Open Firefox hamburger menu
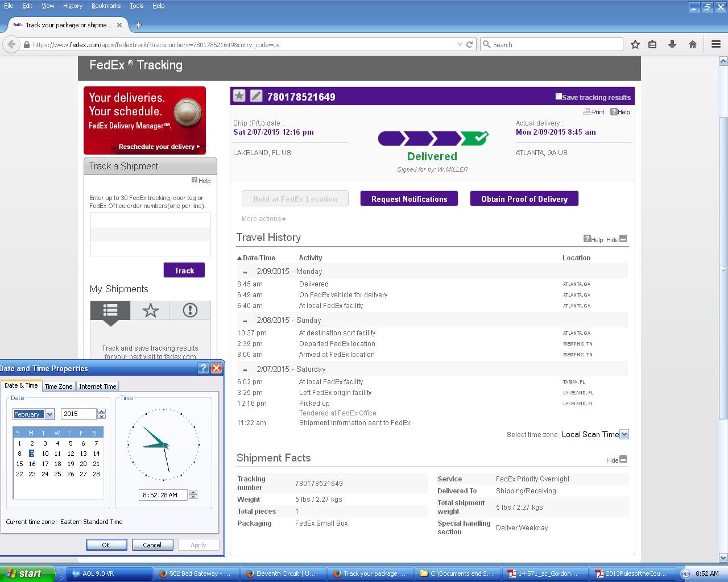Viewport: 728px width, 582px height. 716,44
